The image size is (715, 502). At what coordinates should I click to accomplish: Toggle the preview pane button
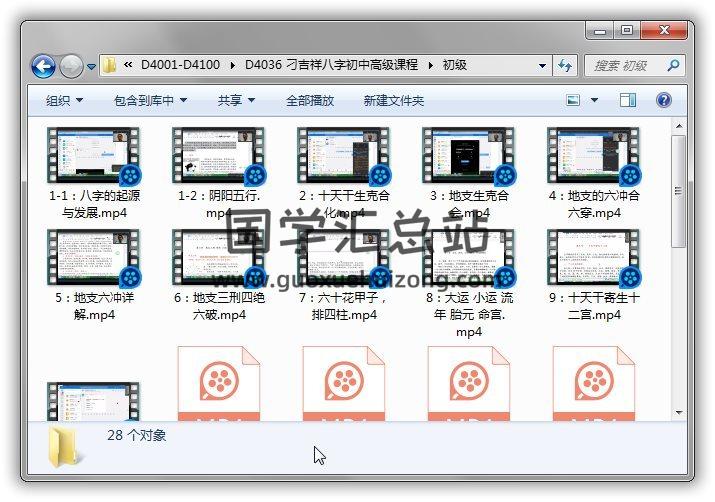pos(628,100)
